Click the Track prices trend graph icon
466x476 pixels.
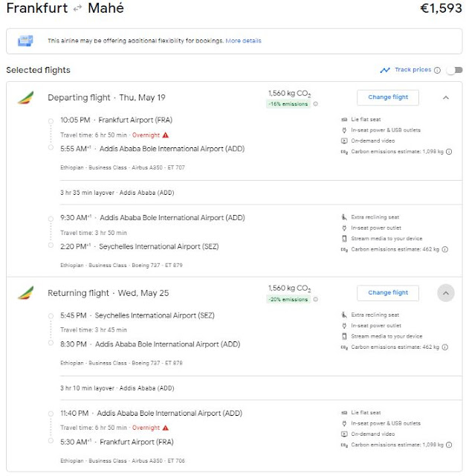point(384,70)
